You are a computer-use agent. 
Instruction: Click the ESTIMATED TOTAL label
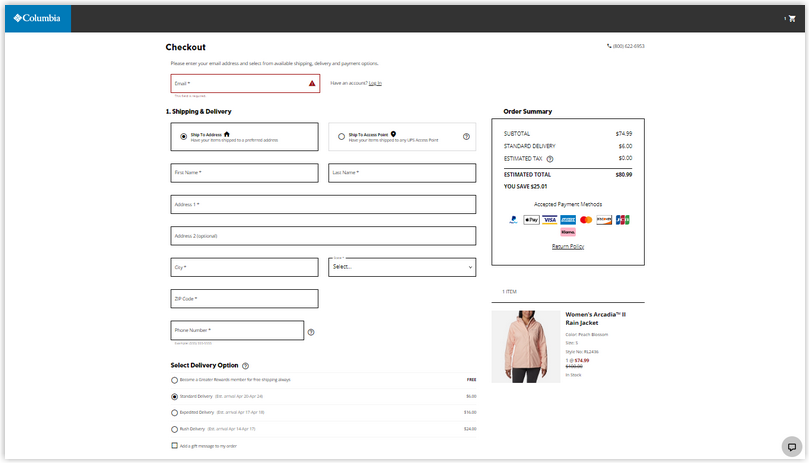pyautogui.click(x=527, y=175)
